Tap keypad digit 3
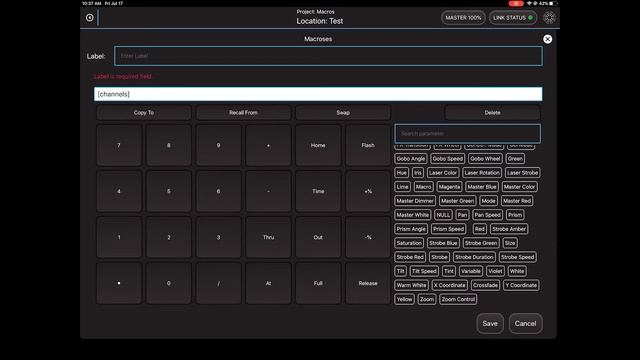This screenshot has height=360, width=640. pyautogui.click(x=218, y=237)
